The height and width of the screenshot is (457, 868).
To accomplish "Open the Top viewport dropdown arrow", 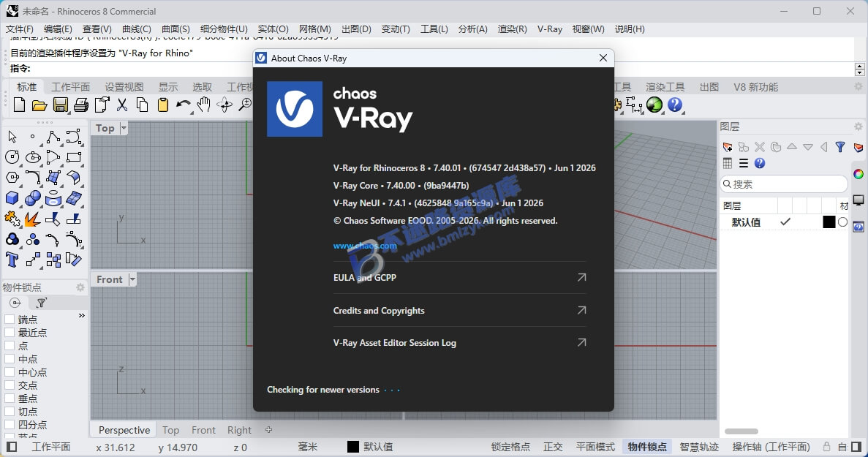I will pyautogui.click(x=124, y=128).
